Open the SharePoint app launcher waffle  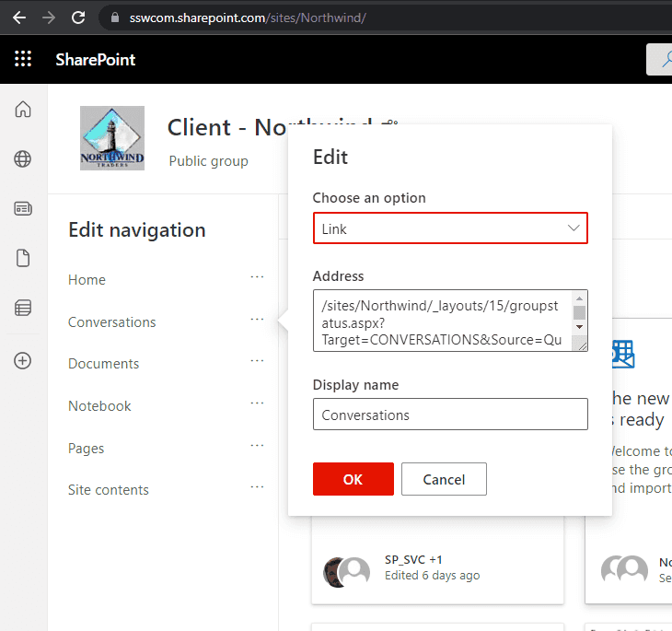[x=23, y=60]
